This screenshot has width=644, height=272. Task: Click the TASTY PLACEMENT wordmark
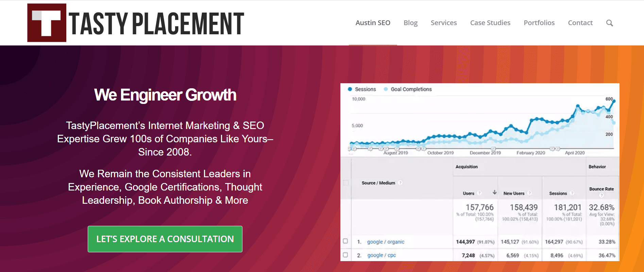156,23
